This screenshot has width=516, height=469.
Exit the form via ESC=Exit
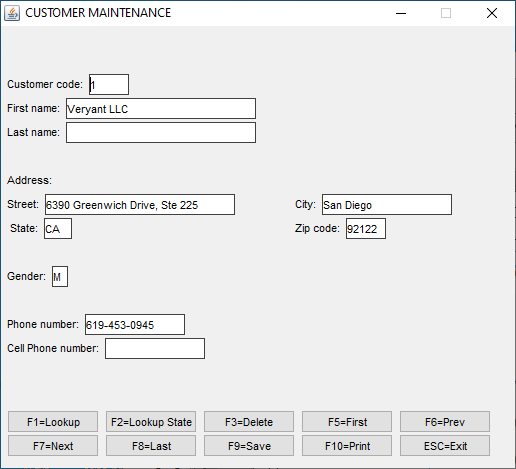click(445, 446)
